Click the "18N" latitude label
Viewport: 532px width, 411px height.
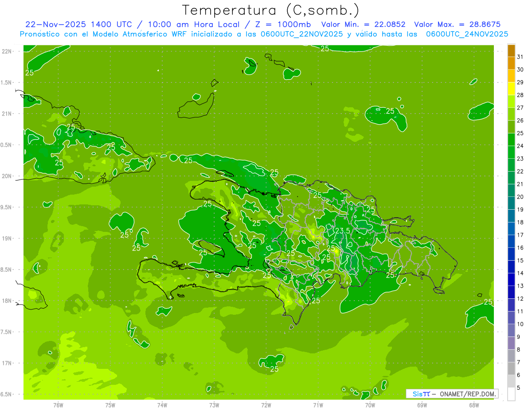tap(7, 301)
